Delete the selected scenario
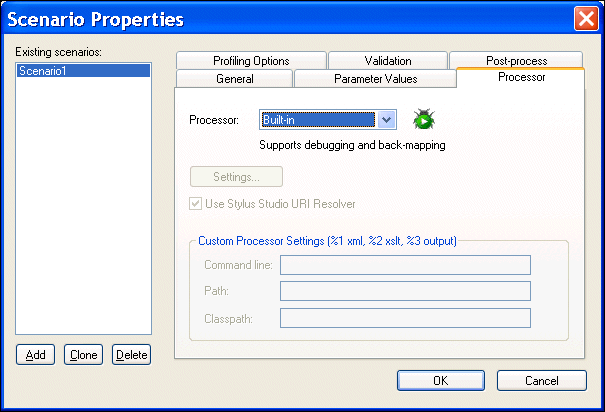605x412 pixels. pos(131,355)
